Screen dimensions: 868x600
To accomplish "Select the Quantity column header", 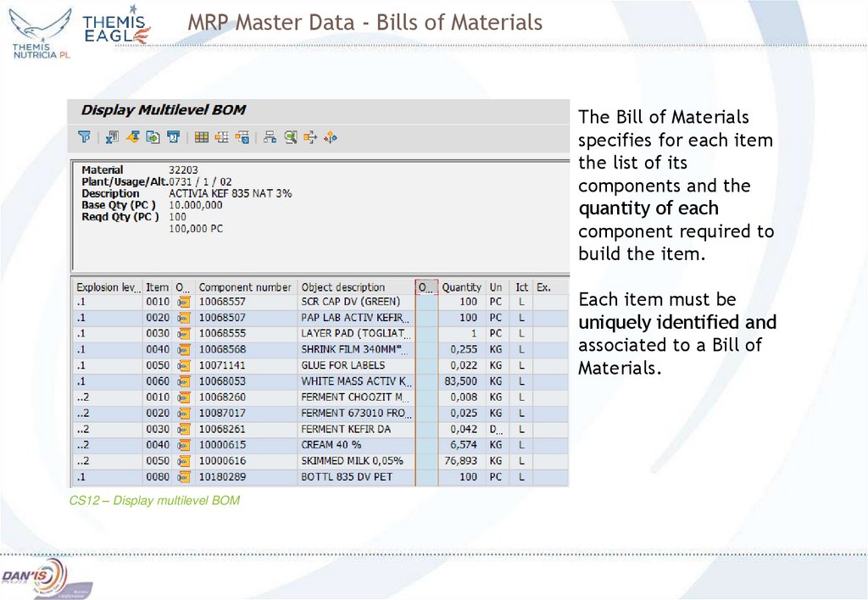I will tap(461, 286).
